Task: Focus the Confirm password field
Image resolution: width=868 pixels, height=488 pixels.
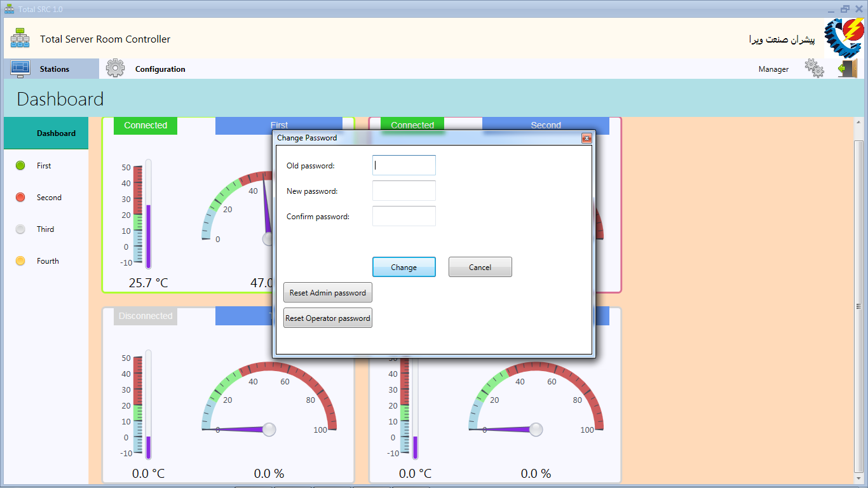Action: tap(404, 216)
